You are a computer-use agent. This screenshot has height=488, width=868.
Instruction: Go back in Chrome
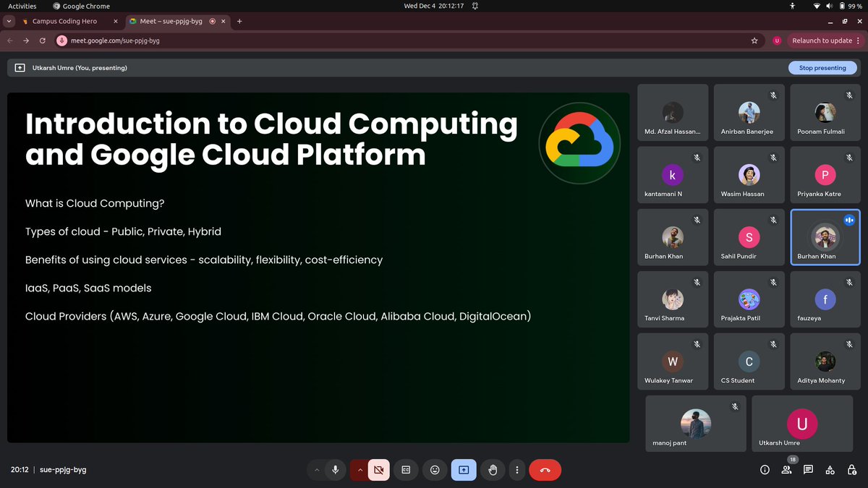click(10, 40)
